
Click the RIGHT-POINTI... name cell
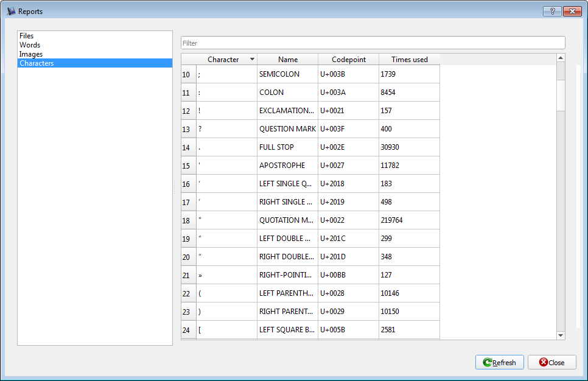(288, 275)
